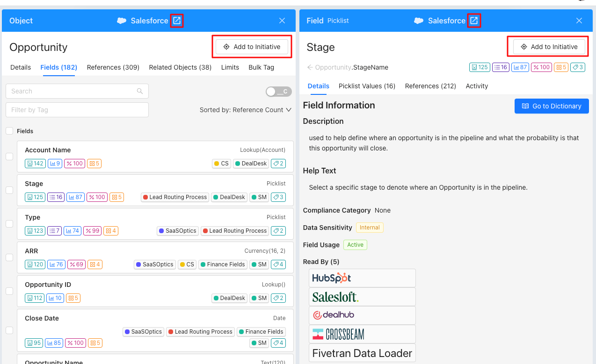The height and width of the screenshot is (364, 596).
Task: Click the 112 badge in Opportunity ID row
Action: tap(35, 298)
